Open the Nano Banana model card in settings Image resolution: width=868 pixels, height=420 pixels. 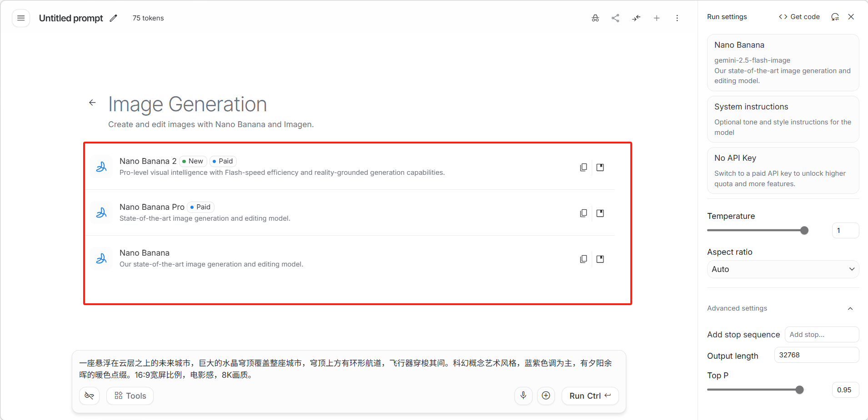[x=783, y=63]
